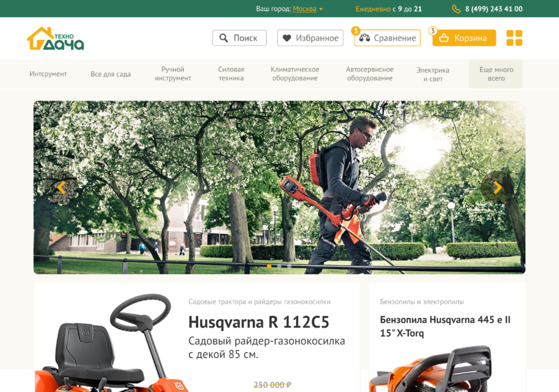
Task: Click the compare badge showing 3
Action: [356, 31]
